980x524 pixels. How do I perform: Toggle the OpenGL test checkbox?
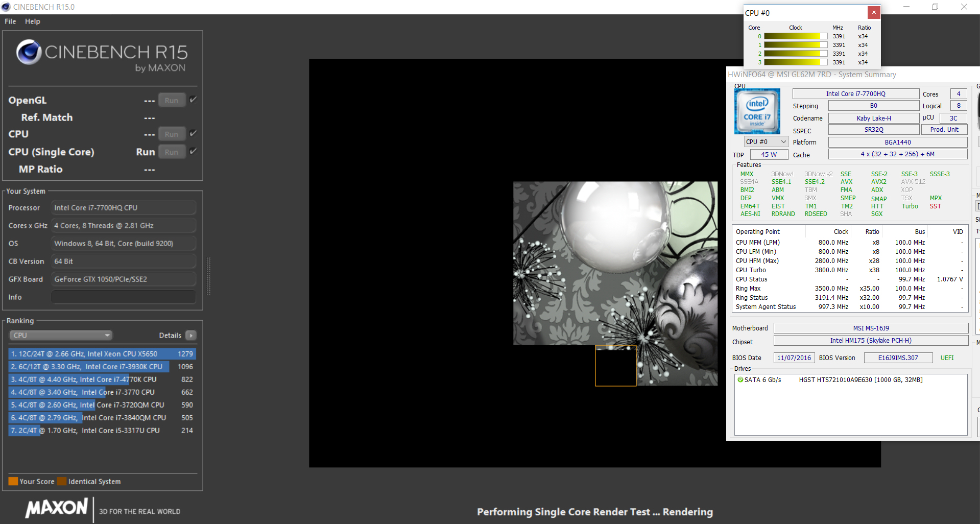[x=193, y=100]
